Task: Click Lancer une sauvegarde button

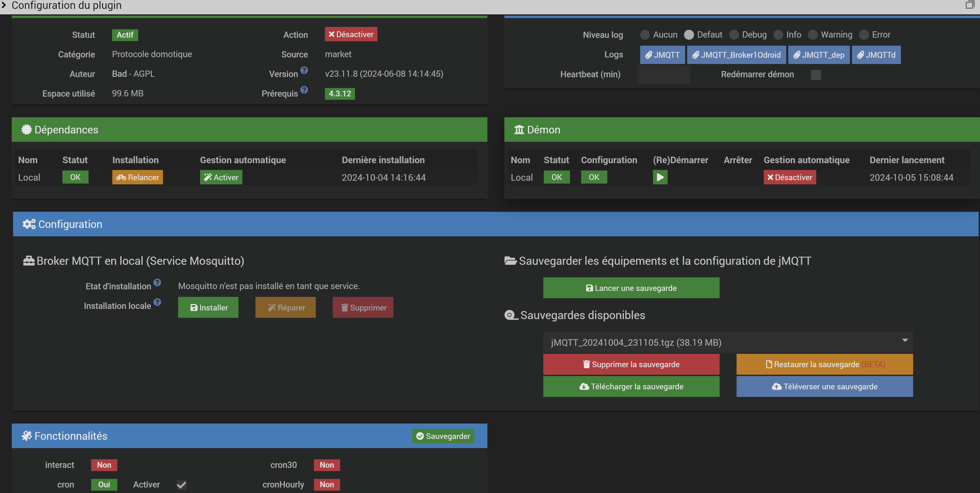Action: (x=631, y=288)
